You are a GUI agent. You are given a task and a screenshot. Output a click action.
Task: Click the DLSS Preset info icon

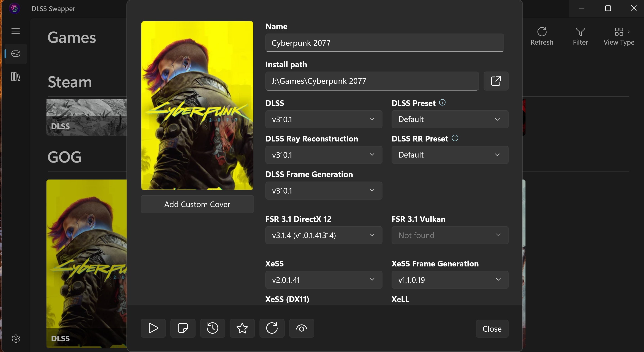[442, 102]
